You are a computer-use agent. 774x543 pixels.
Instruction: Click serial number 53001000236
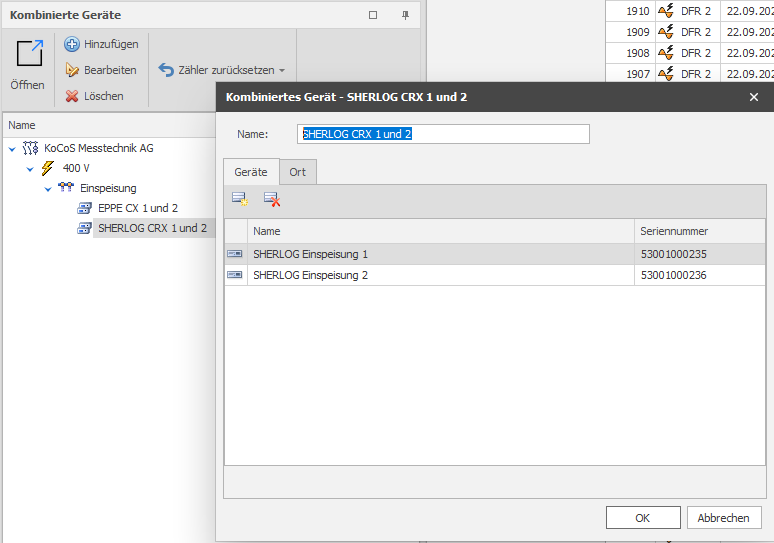pyautogui.click(x=674, y=275)
